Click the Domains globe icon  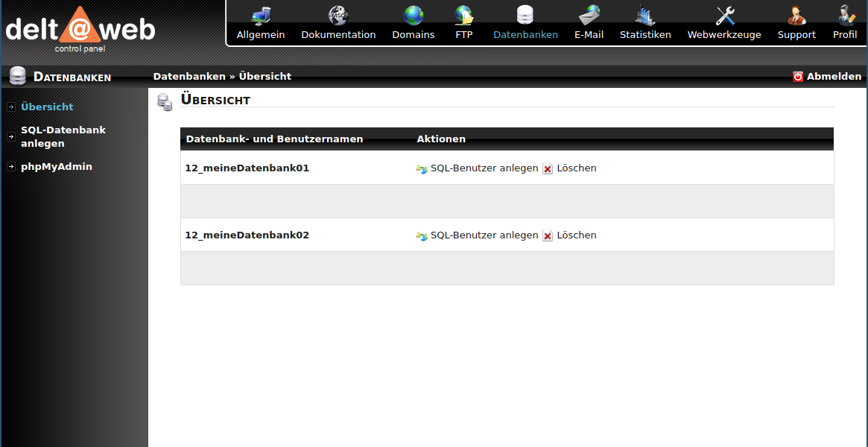tap(414, 16)
